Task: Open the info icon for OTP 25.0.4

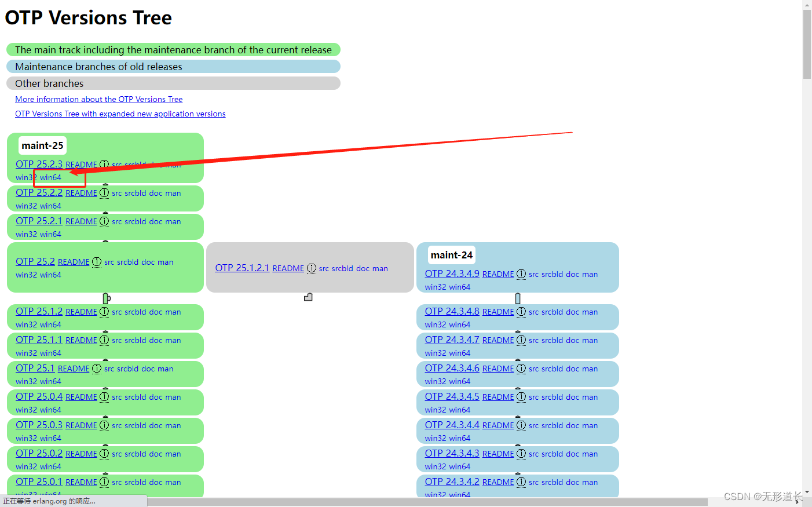Action: click(104, 397)
